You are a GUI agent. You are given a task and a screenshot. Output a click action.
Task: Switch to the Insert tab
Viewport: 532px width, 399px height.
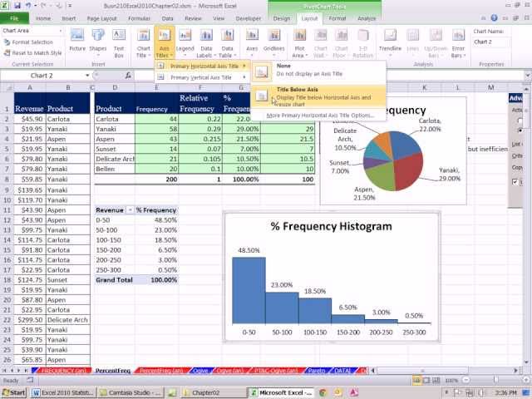69,18
